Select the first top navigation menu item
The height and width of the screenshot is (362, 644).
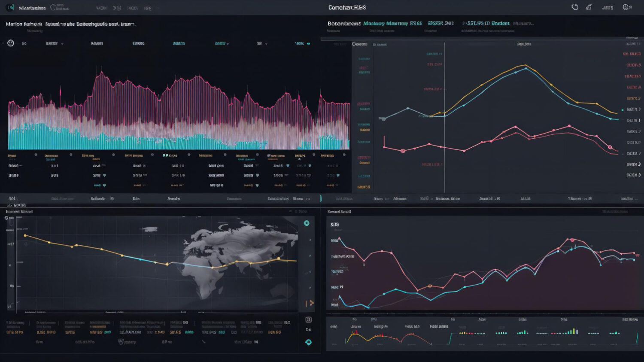coord(102,8)
